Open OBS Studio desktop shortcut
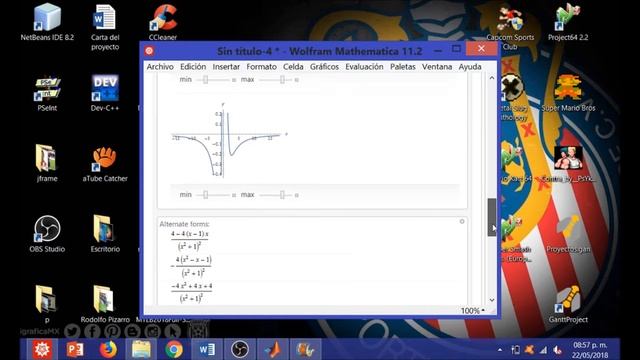 [47, 234]
